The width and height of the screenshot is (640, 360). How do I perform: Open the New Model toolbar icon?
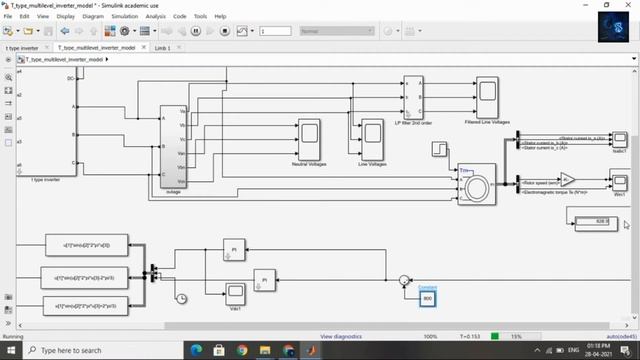tap(8, 31)
